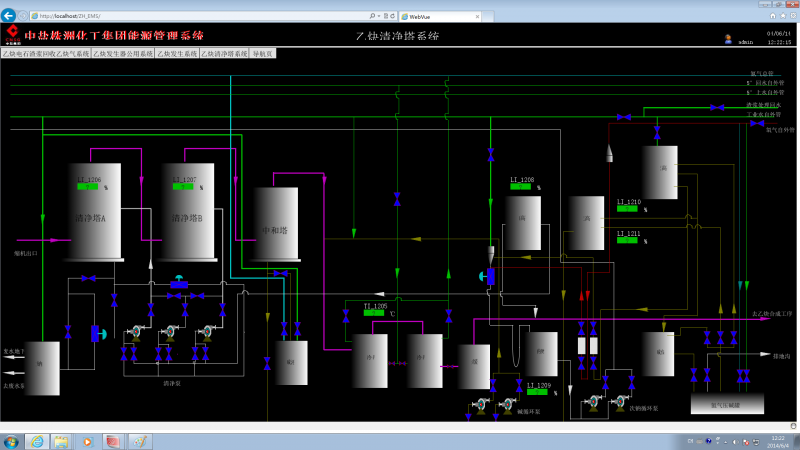Click the control valve with cyan actuator above cleaning pumps
The height and width of the screenshot is (450, 800).
[179, 282]
